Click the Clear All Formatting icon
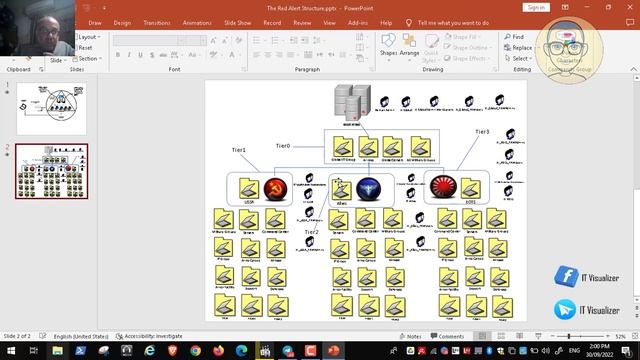This screenshot has height=360, width=640. (239, 40)
